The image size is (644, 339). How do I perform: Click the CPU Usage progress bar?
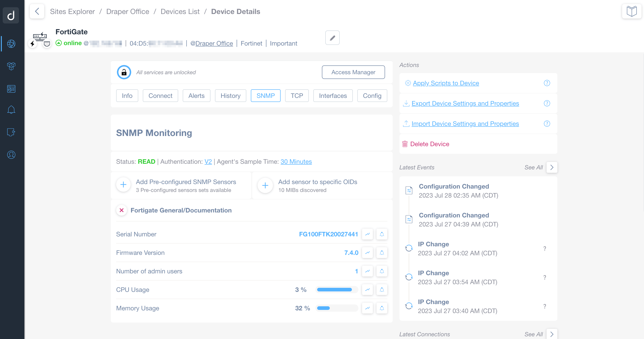[x=337, y=290]
